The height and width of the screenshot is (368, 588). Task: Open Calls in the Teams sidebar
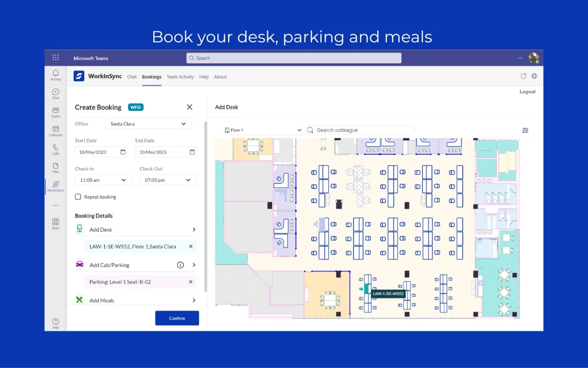pyautogui.click(x=55, y=149)
